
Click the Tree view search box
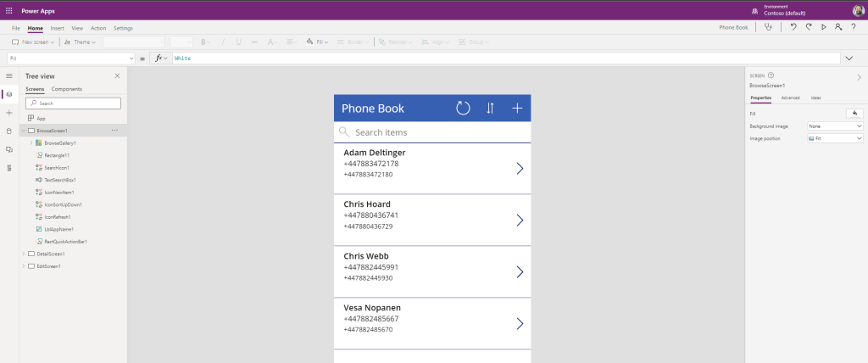click(x=73, y=103)
